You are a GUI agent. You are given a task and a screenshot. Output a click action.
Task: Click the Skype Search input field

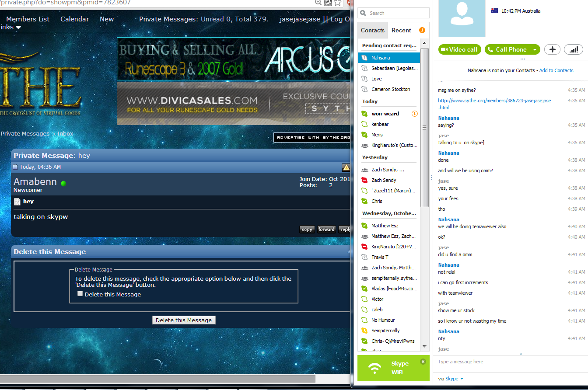click(393, 13)
